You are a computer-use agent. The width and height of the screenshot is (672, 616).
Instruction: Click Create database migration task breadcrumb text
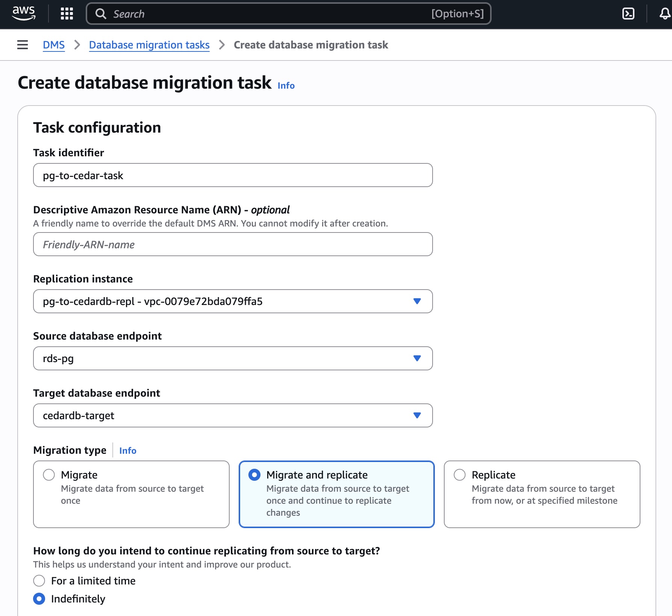pyautogui.click(x=311, y=45)
